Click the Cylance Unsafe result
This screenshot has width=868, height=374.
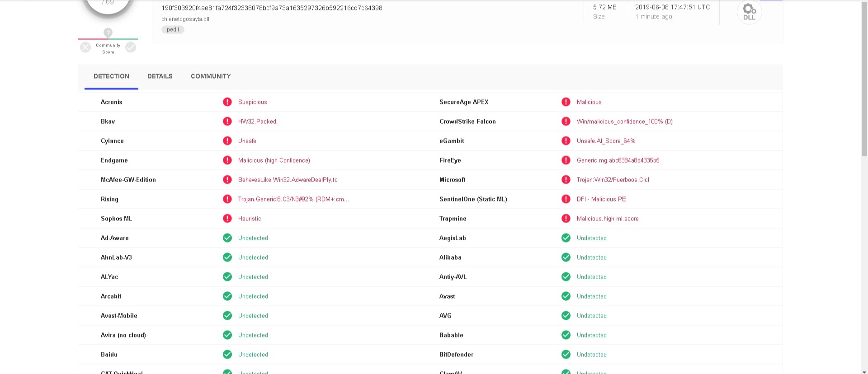pos(247,141)
